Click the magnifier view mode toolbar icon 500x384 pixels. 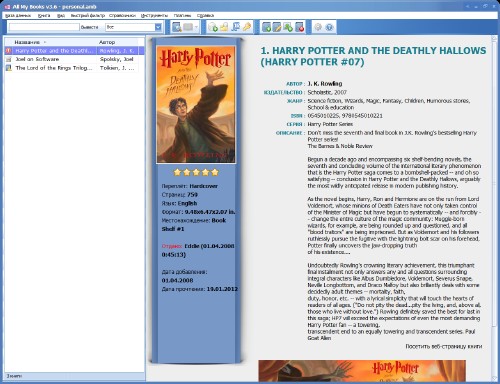[x=177, y=27]
